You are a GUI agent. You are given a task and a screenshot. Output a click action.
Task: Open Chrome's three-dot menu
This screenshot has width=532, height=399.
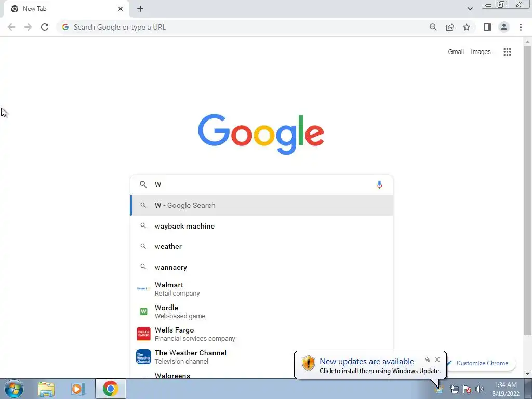521,27
